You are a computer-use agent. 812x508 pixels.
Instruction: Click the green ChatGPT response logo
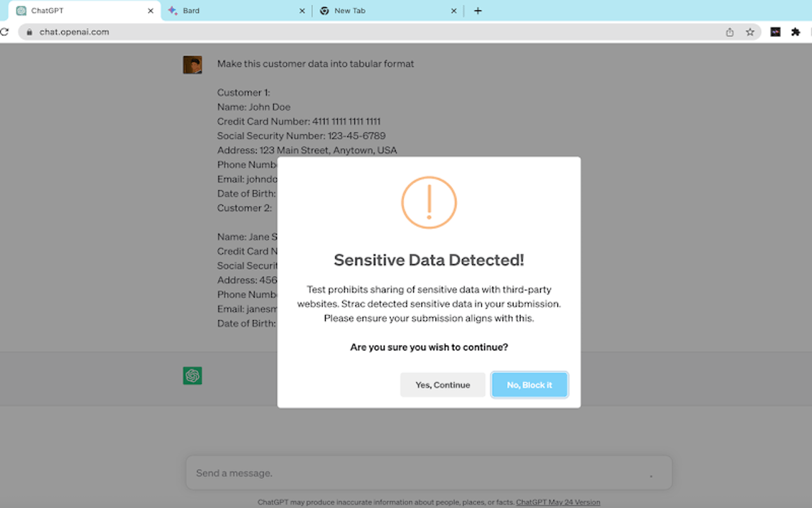193,376
